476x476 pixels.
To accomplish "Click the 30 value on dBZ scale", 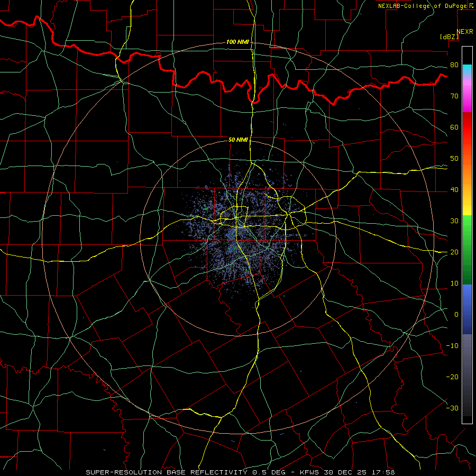I will point(454,221).
